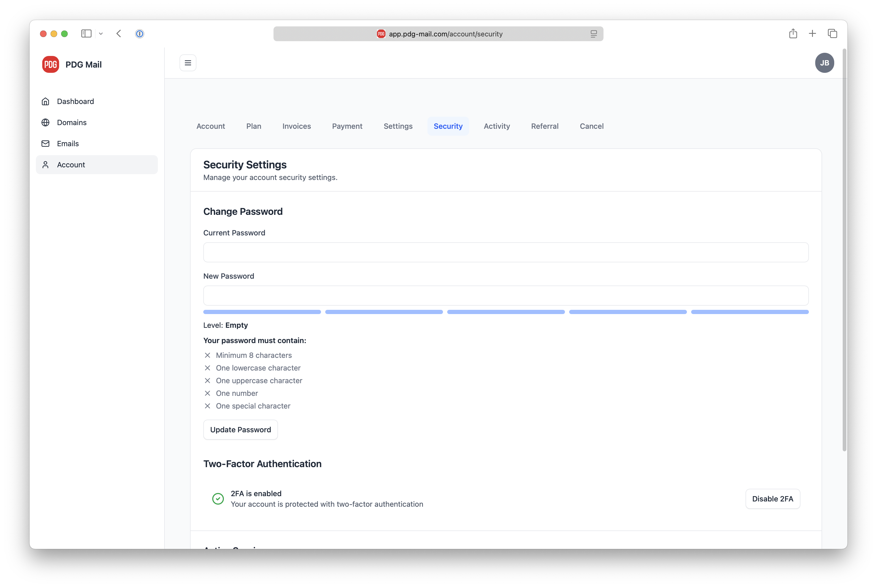This screenshot has height=588, width=877.
Task: Click the password strength bar
Action: pos(506,312)
